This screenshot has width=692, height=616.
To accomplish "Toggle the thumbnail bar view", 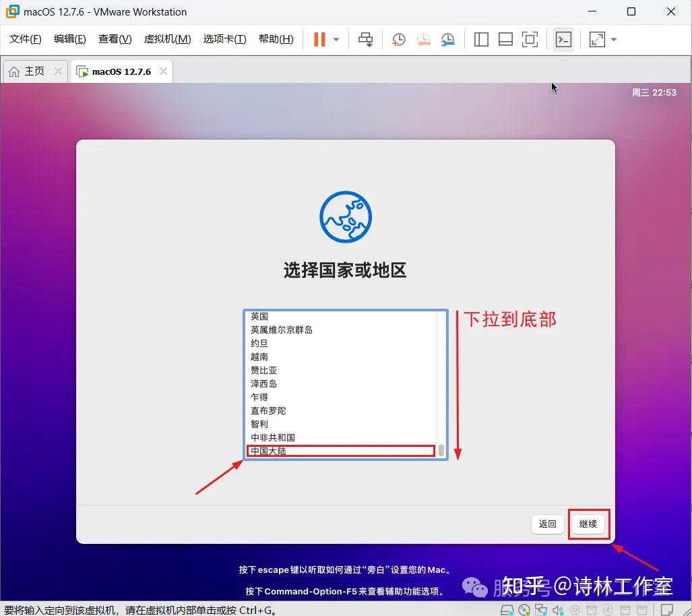I will (505, 39).
